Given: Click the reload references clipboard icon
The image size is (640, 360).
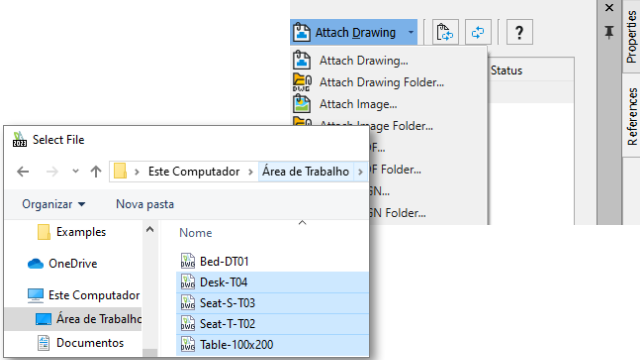Looking at the screenshot, I should coord(445,32).
